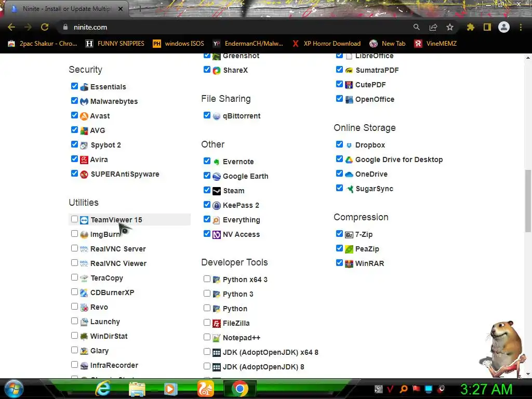Click the TeamViewer 15 icon

coord(84,220)
